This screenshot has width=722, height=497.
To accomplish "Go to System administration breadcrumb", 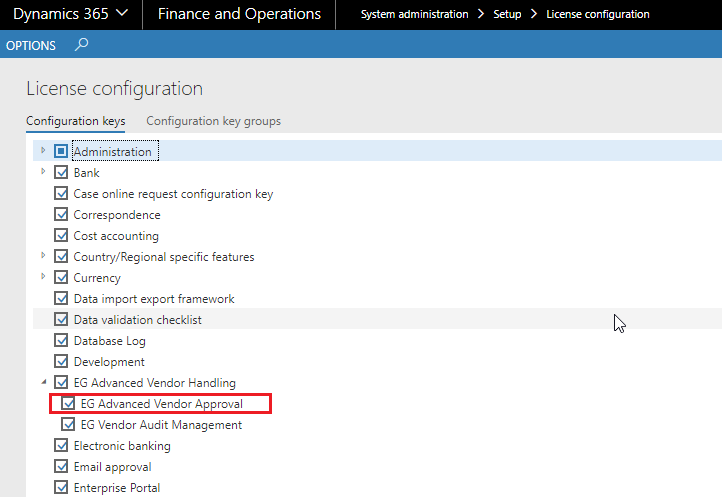I will [x=414, y=14].
